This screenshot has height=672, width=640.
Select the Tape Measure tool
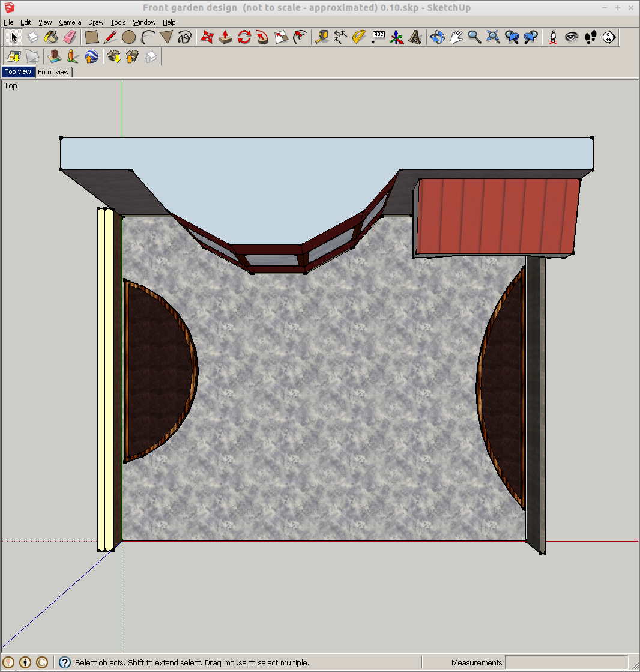(x=322, y=37)
